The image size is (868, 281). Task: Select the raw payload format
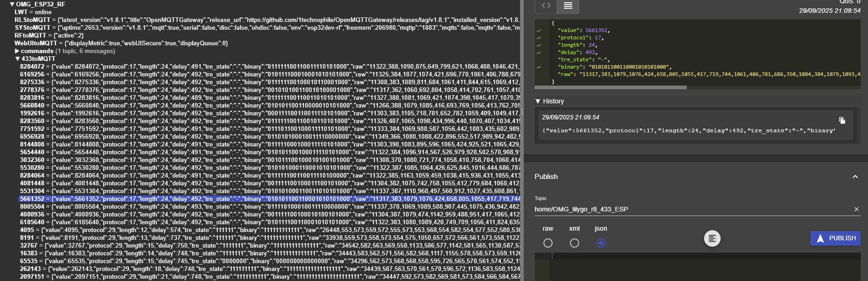point(548,243)
